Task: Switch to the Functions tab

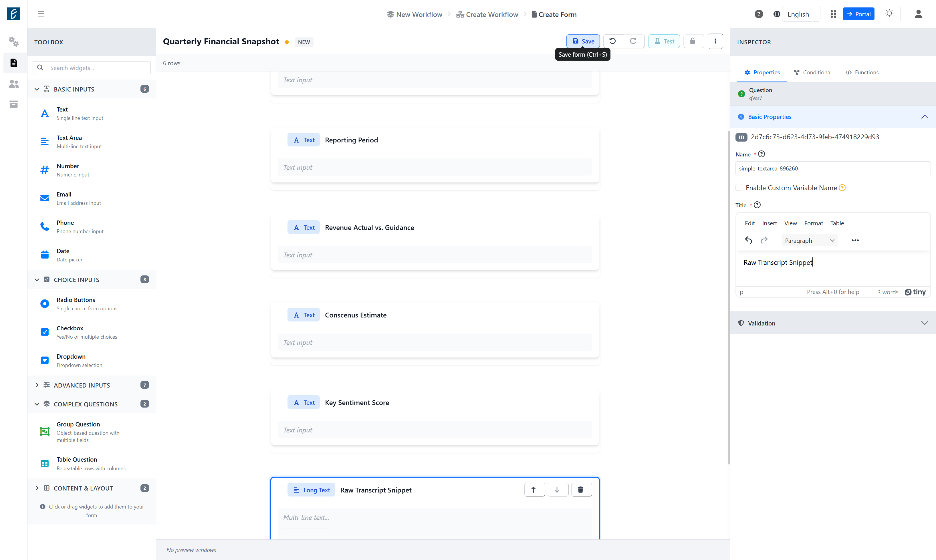Action: 862,72
